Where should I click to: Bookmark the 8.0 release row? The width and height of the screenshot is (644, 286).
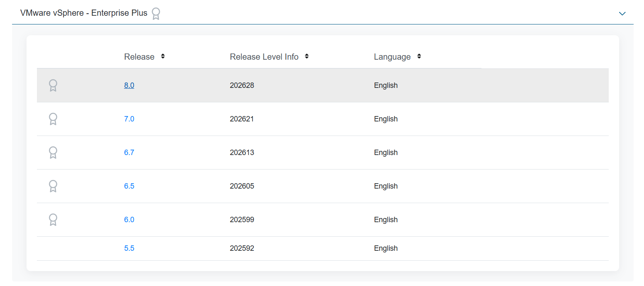coord(53,85)
